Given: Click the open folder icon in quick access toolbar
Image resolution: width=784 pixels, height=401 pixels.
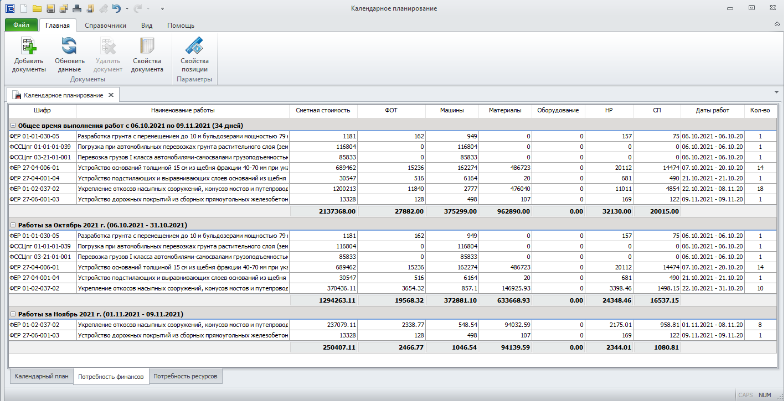Looking at the screenshot, I should [x=37, y=7].
